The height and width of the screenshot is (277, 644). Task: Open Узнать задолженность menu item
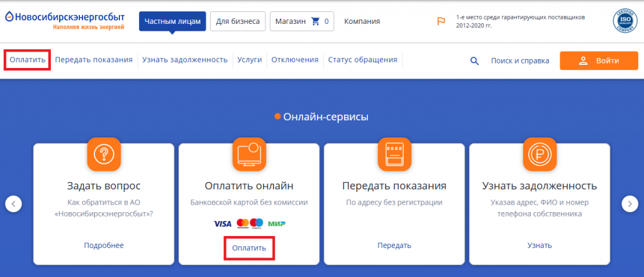[x=185, y=60]
